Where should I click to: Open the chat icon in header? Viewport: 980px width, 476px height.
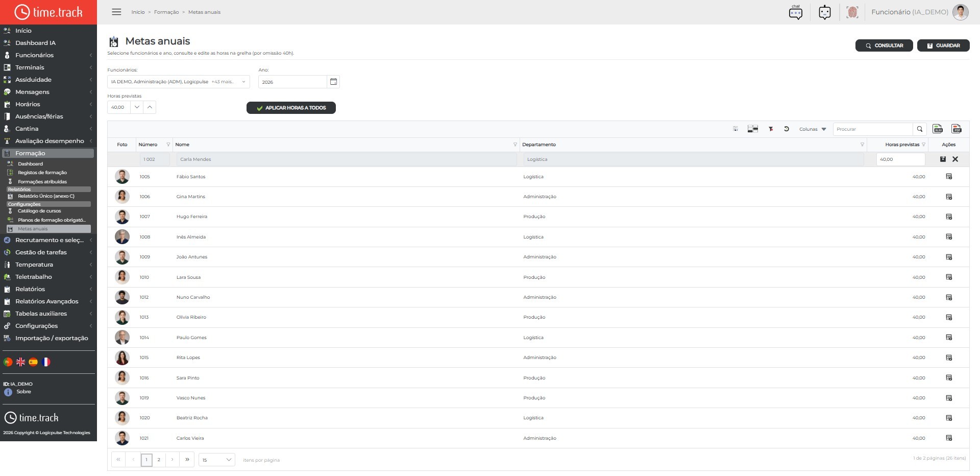click(x=796, y=12)
